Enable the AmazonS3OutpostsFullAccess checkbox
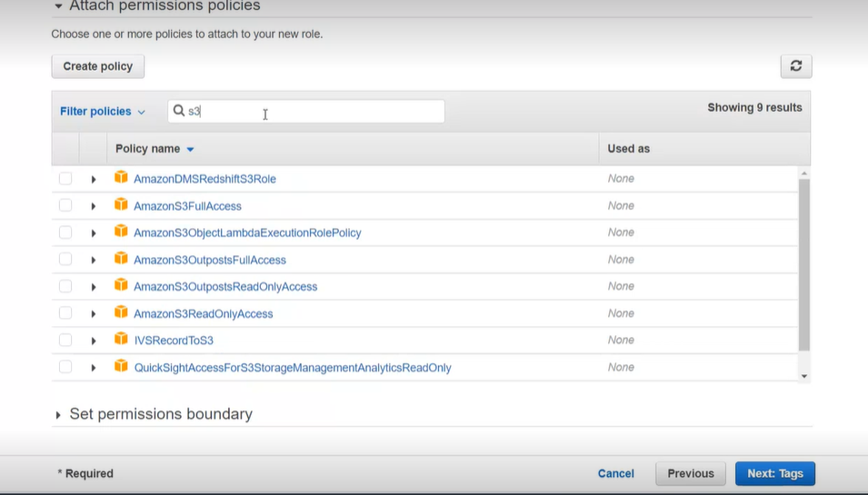The height and width of the screenshot is (495, 868). tap(65, 259)
